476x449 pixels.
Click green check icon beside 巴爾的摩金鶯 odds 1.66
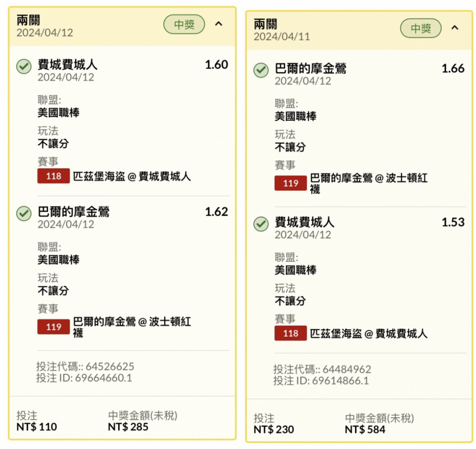(x=261, y=70)
